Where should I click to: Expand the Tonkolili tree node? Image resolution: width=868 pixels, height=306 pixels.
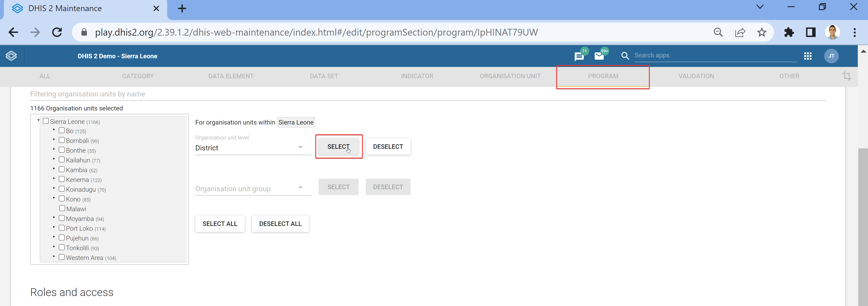(54, 247)
